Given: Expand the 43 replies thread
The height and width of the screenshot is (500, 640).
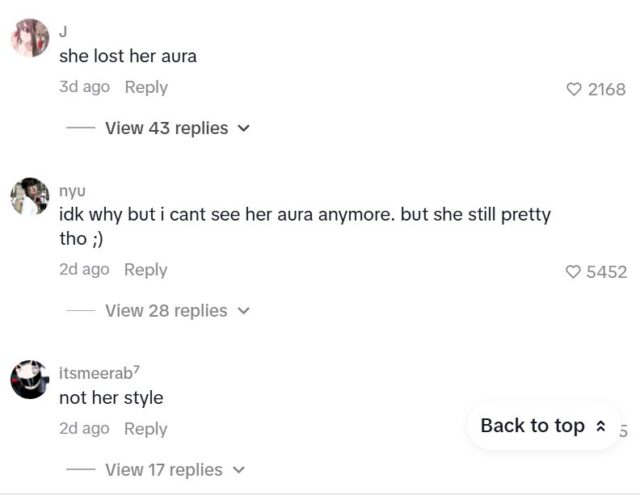Looking at the screenshot, I should click(x=166, y=128).
